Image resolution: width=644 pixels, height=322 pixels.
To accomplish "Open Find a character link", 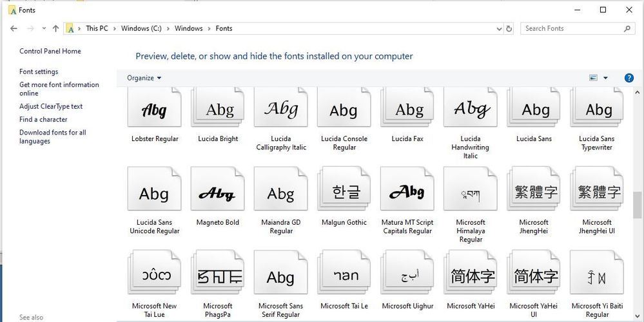I will [43, 119].
